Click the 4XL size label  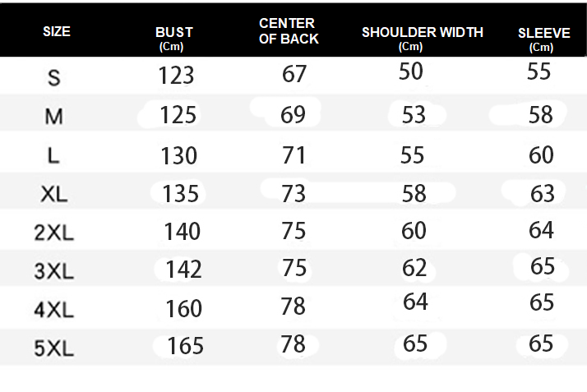tap(54, 310)
